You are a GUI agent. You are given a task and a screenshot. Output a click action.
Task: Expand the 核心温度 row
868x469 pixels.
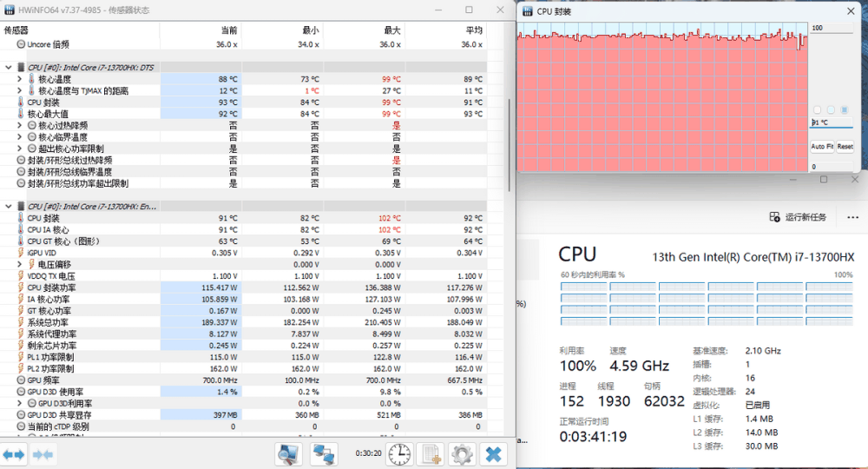19,79
